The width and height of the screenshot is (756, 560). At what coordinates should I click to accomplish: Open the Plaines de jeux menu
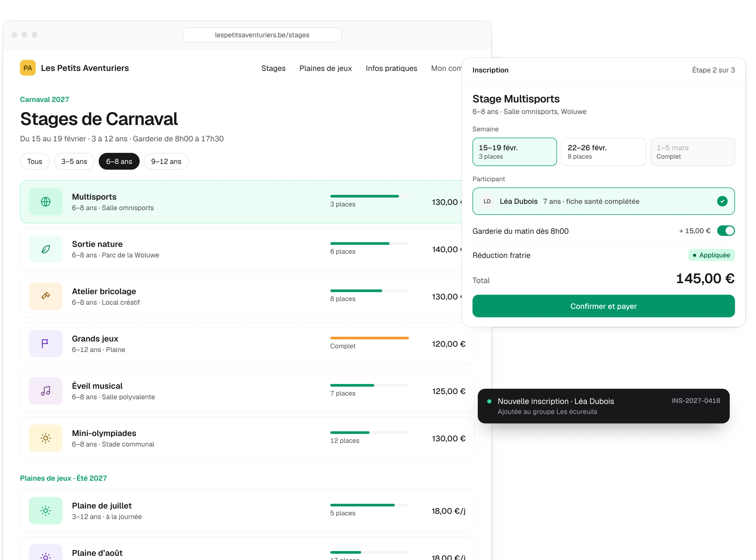click(x=325, y=68)
